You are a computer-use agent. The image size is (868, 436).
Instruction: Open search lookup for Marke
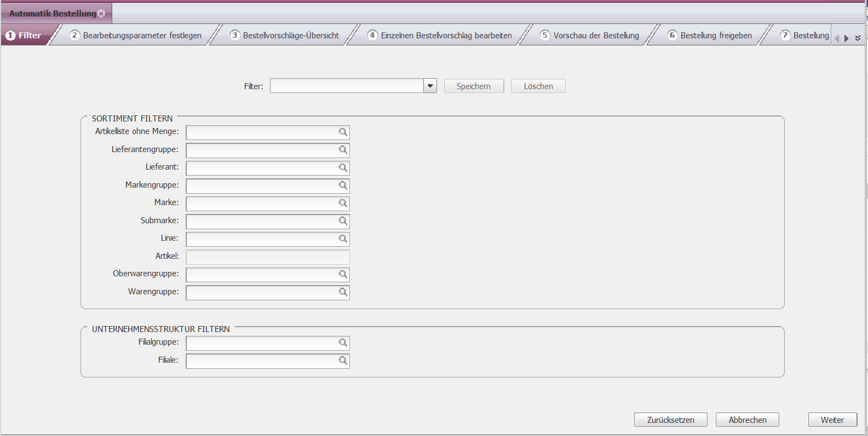point(343,203)
